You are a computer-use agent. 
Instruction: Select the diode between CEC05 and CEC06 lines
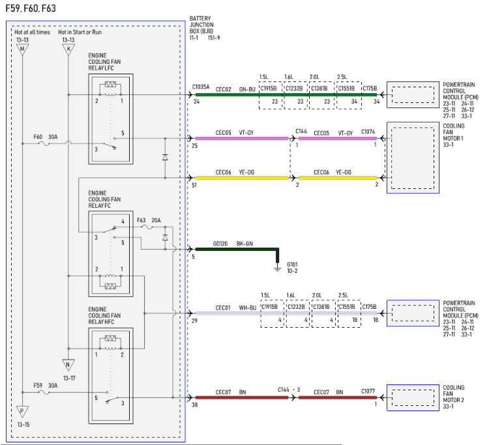[x=165, y=158]
